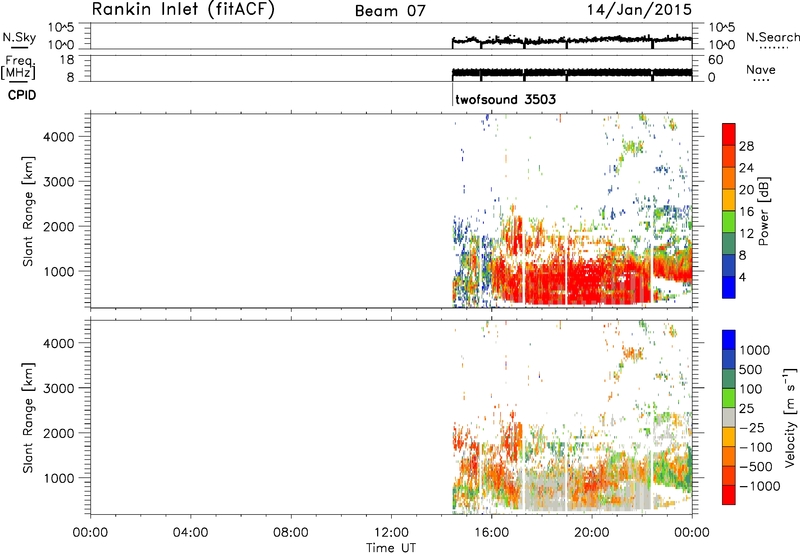Click the power colorbar value 16
The image size is (800, 554).
click(746, 212)
